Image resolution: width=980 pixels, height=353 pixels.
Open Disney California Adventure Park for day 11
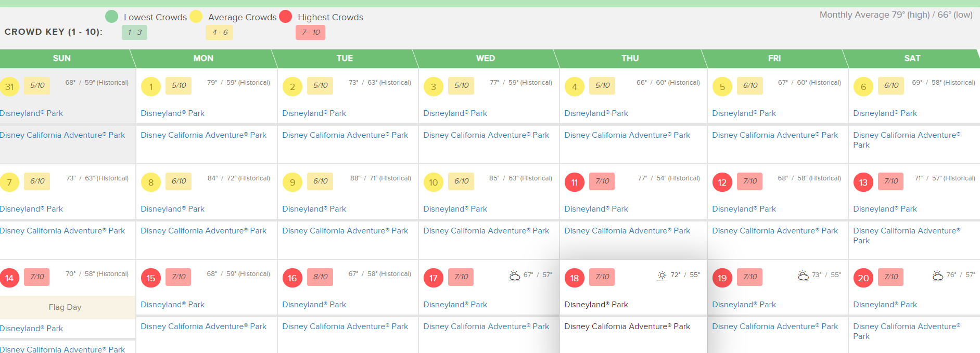coord(627,231)
